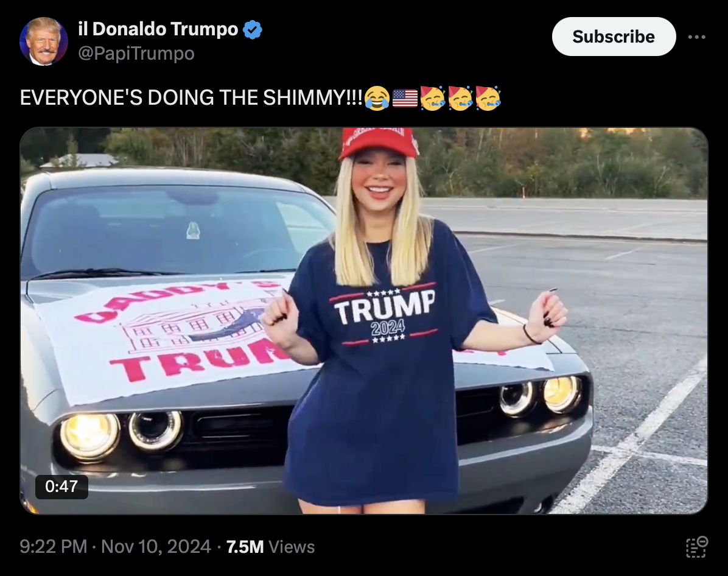728x576 pixels.
Task: Click the tweet text EVERYONE'S DOING THE SHIMMY
Action: click(x=191, y=97)
